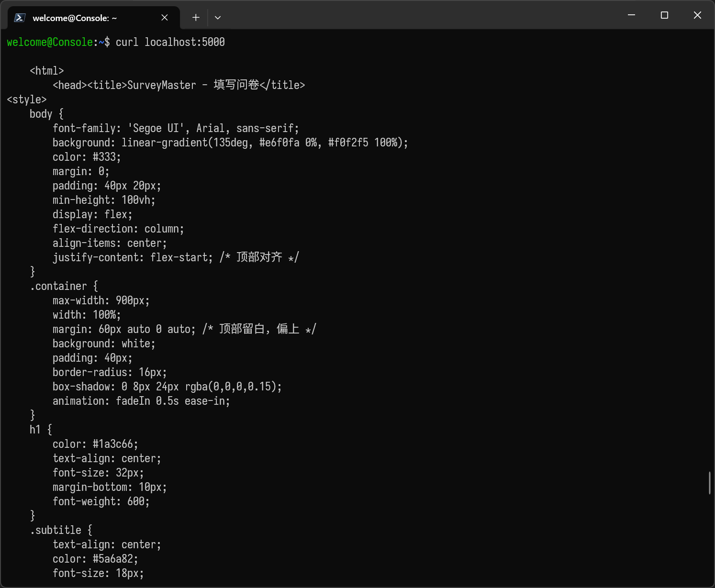Click the vertical scrollbar thumb

[710, 483]
